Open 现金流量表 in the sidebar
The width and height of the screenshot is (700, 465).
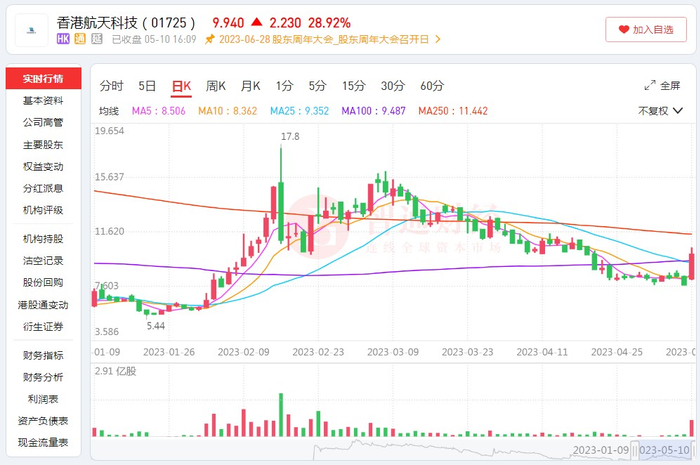[x=43, y=443]
